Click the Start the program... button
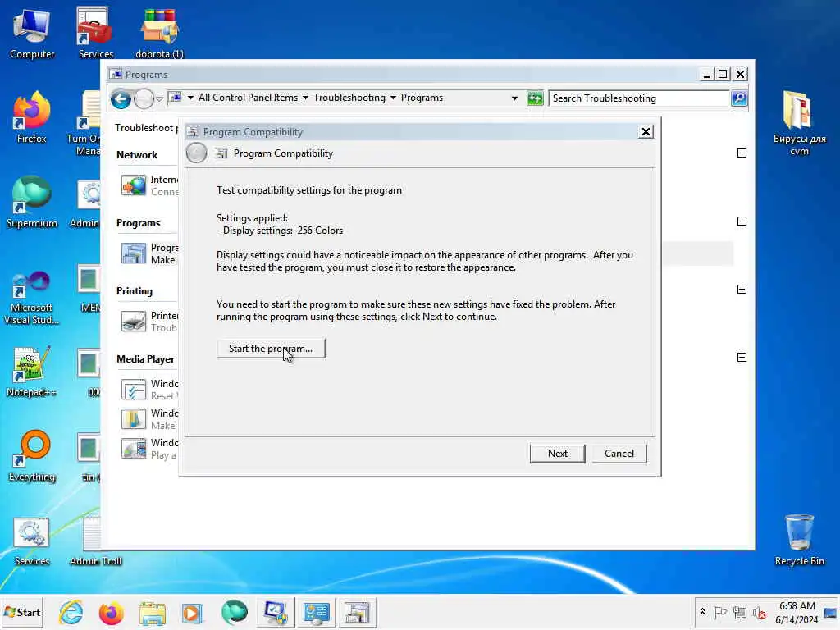 pyautogui.click(x=271, y=348)
